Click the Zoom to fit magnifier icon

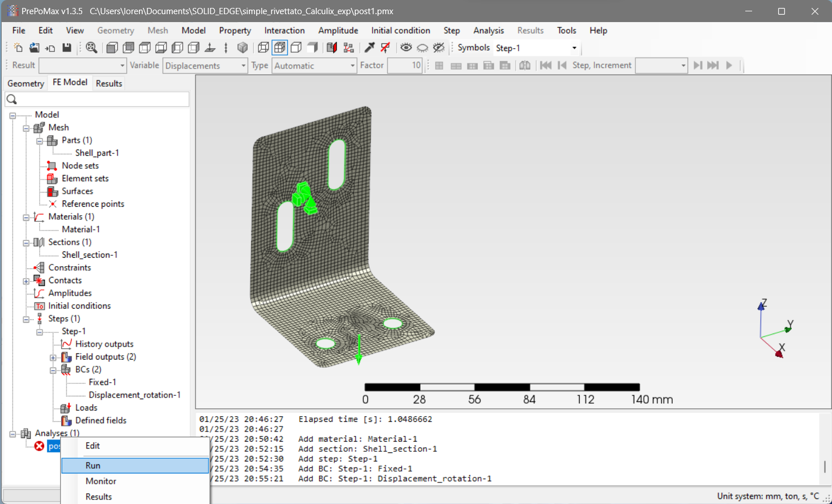coord(91,48)
